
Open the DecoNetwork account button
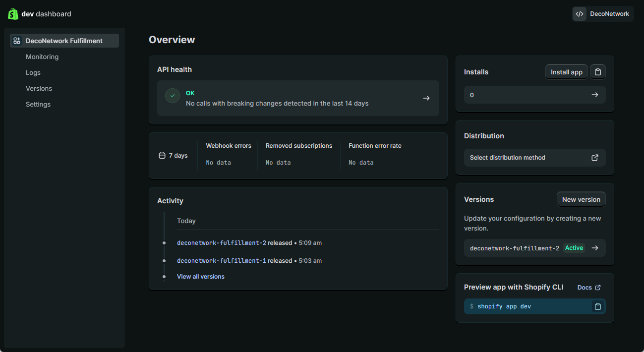point(603,14)
